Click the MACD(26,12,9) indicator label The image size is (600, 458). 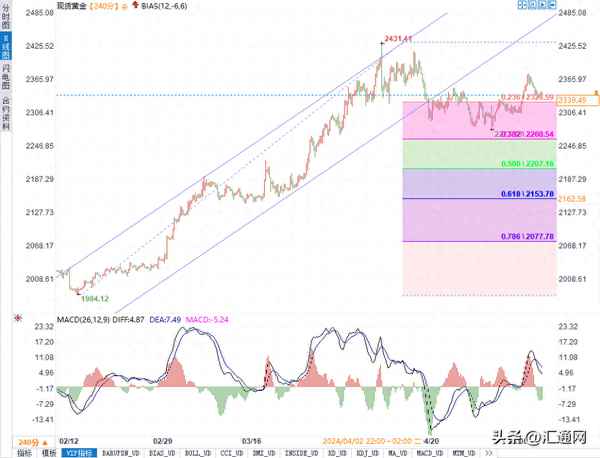(83, 319)
